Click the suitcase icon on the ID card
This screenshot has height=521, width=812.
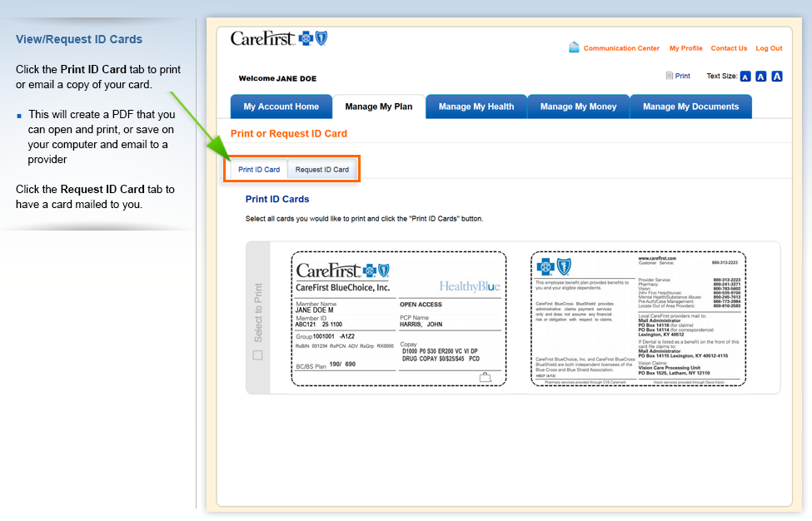point(486,377)
